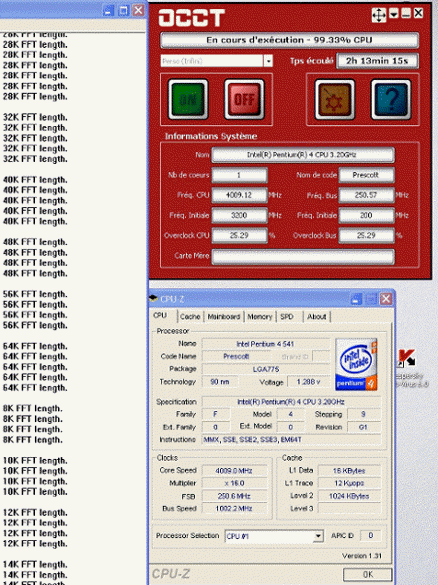The image size is (438, 585).
Task: Click the red OFF button in OCCT
Action: tap(244, 99)
